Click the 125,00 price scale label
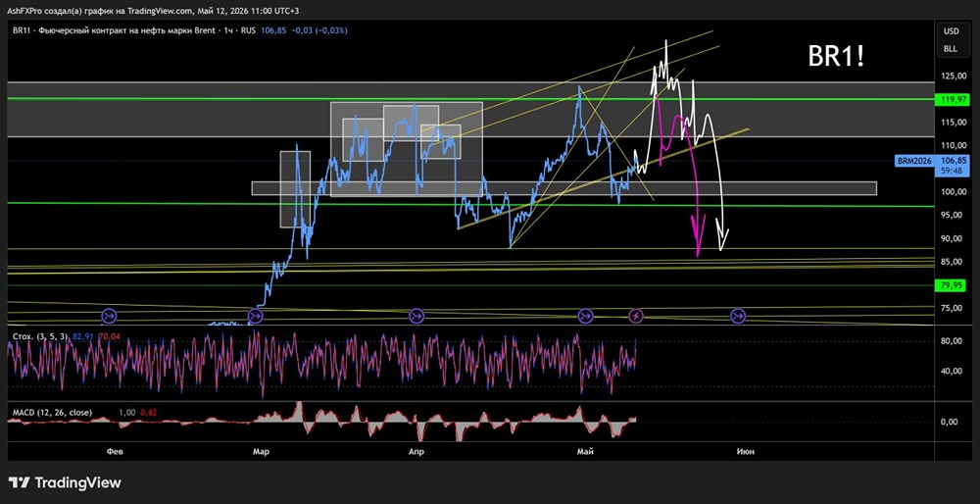The height and width of the screenshot is (504, 980). 953,76
